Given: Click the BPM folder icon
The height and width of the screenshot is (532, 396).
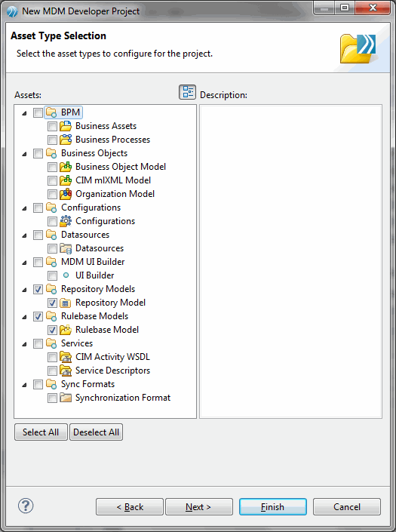Looking at the screenshot, I should (x=51, y=112).
